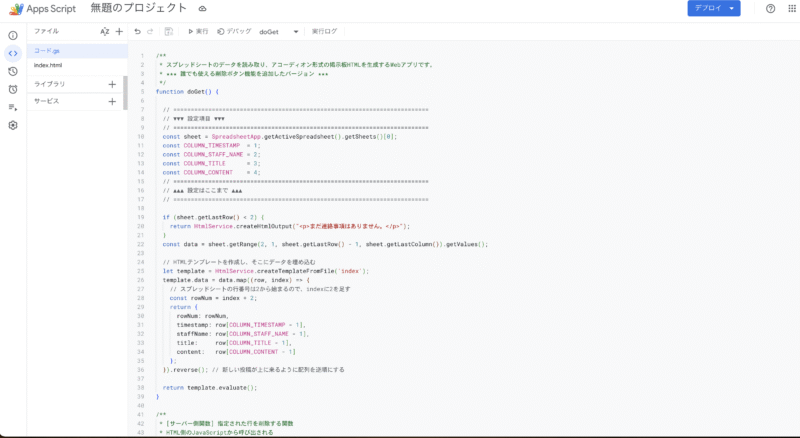Select the Editor code brackets icon

pyautogui.click(x=13, y=53)
